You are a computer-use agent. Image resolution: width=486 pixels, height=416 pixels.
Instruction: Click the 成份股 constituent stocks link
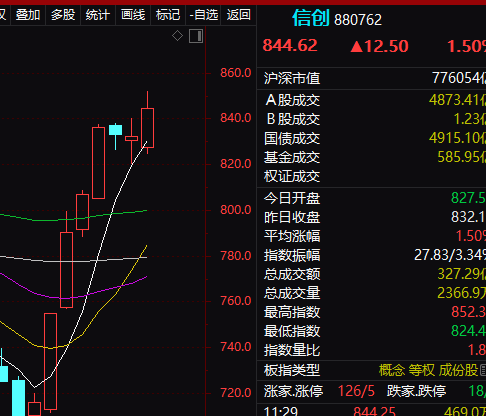[459, 370]
